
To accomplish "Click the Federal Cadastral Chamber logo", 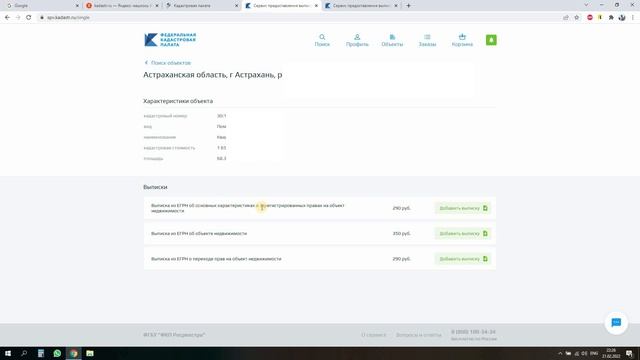I will (x=170, y=40).
